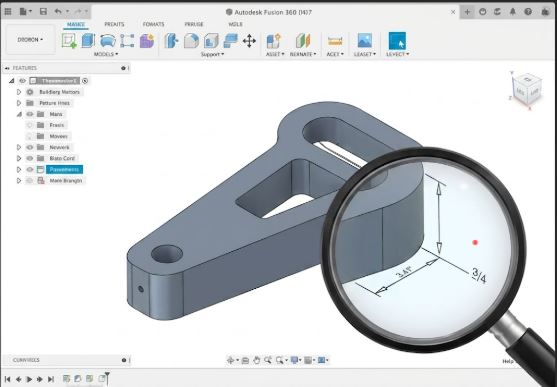This screenshot has width=557, height=387.
Task: Switch to the FOMATS ribbon tab
Action: pyautogui.click(x=153, y=24)
